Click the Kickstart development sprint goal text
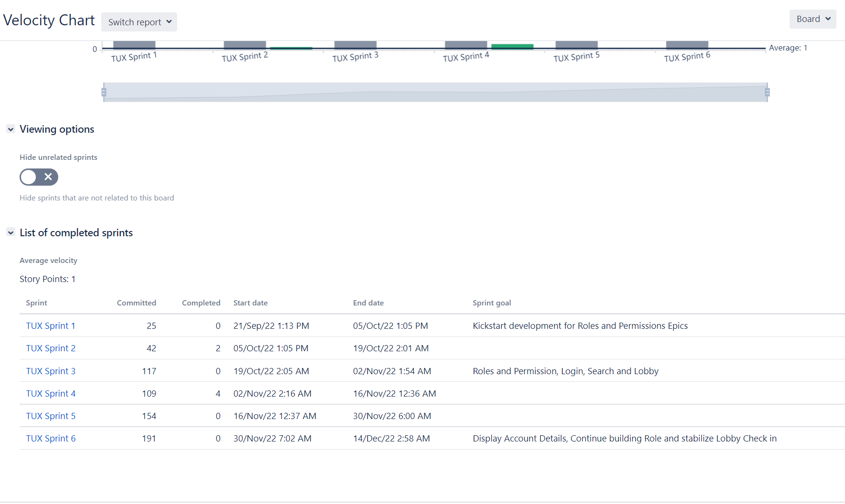The width and height of the screenshot is (845, 504). click(x=580, y=326)
